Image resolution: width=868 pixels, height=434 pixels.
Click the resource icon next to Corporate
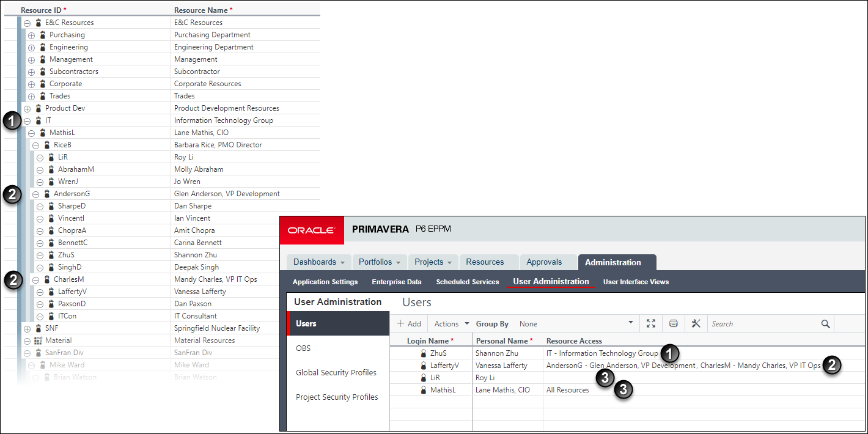coord(43,84)
